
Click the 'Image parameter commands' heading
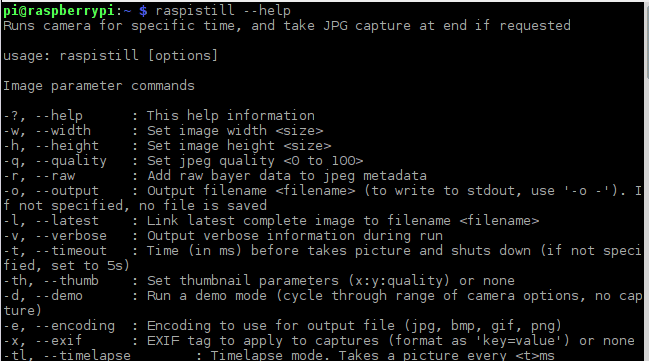click(99, 86)
